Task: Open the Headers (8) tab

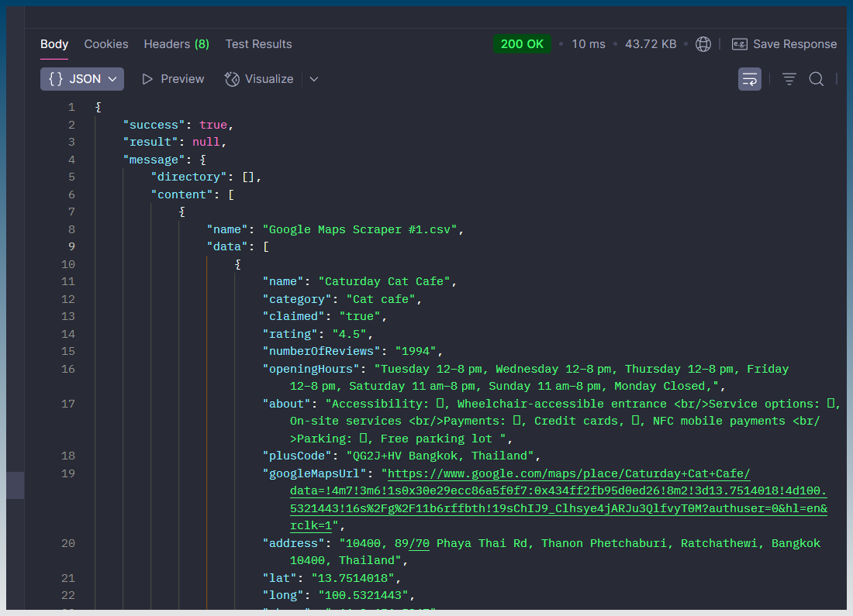Action: coord(176,44)
